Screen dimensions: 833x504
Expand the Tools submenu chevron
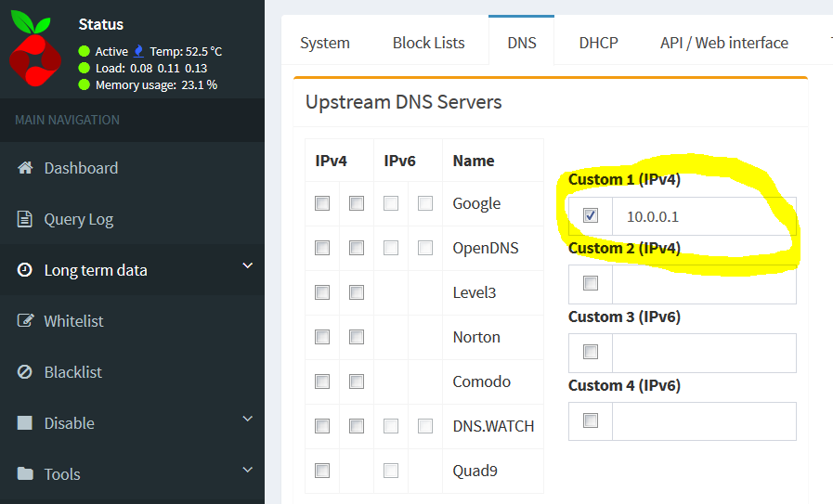(x=248, y=470)
